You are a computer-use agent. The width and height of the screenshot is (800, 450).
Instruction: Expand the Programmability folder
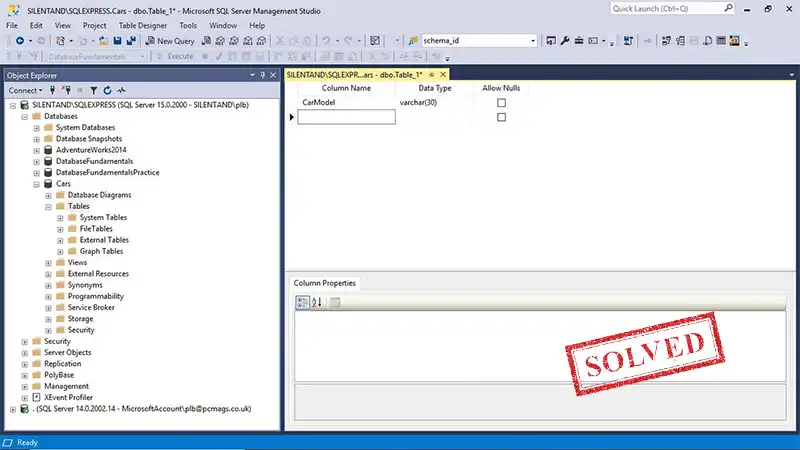[48, 296]
